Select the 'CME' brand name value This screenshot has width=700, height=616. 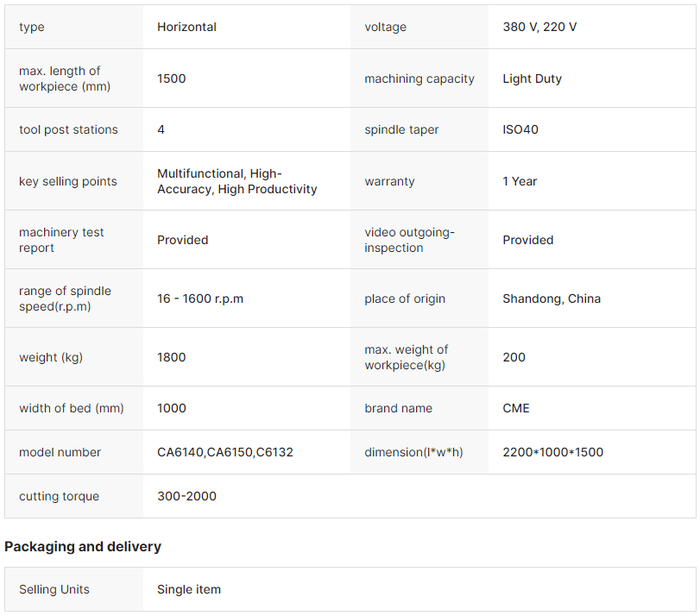coord(516,408)
